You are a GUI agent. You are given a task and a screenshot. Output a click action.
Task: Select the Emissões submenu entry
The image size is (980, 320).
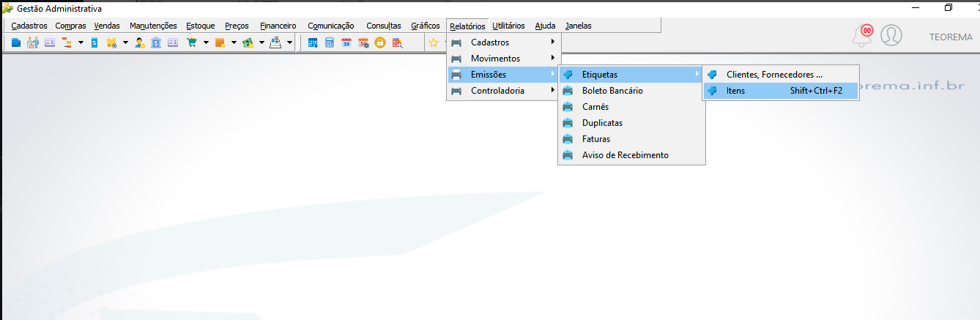point(503,75)
